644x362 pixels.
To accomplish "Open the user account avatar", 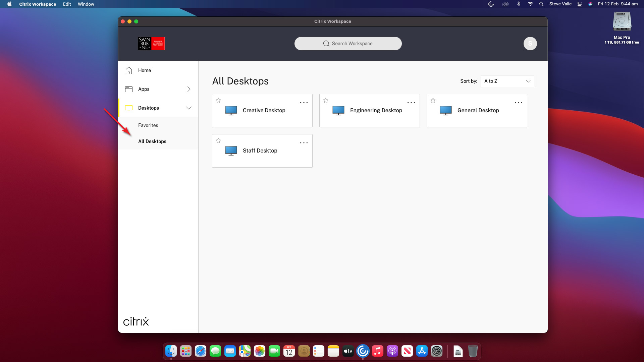I will coord(530,44).
